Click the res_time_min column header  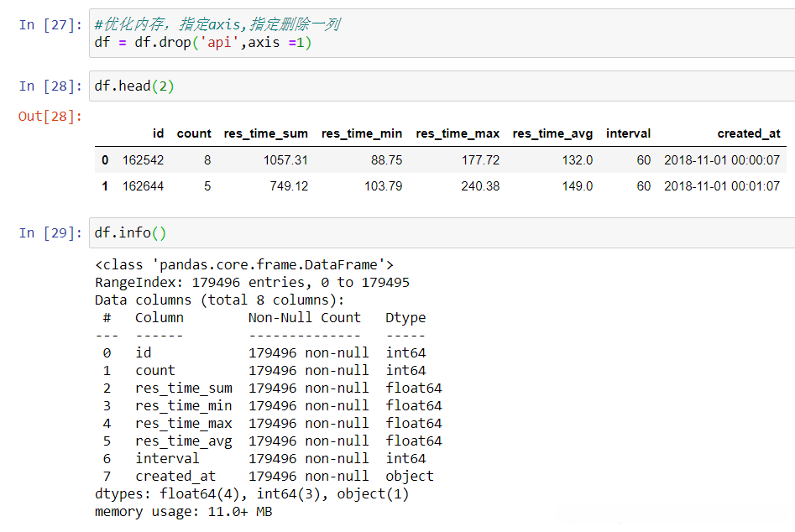pyautogui.click(x=361, y=133)
